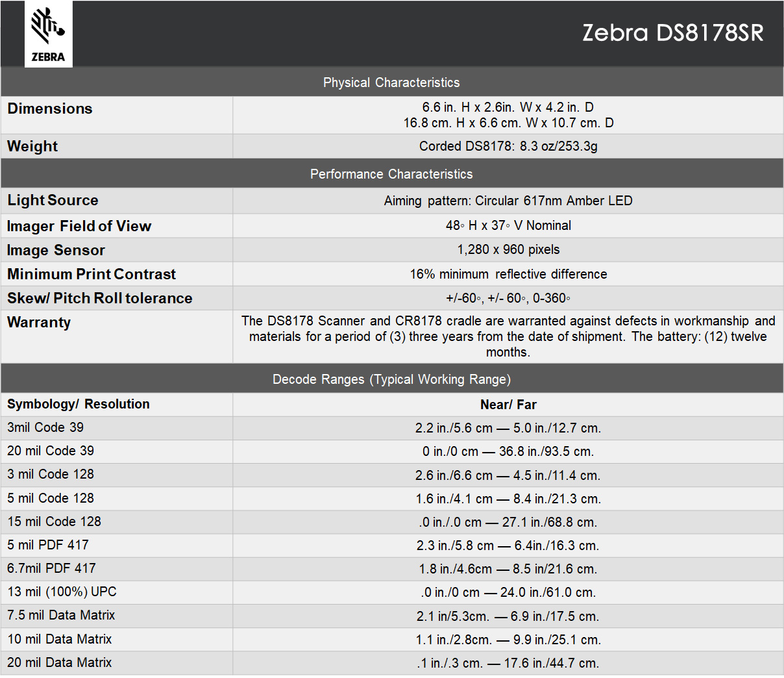The image size is (784, 678).
Task: Select the Symbology/Resolution column header
Action: click(x=78, y=404)
